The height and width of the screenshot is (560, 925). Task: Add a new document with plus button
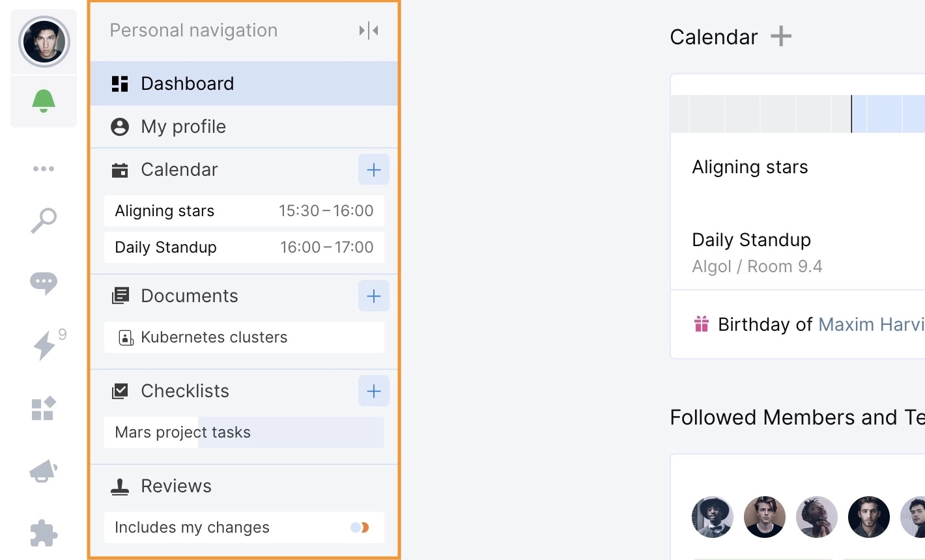(374, 296)
